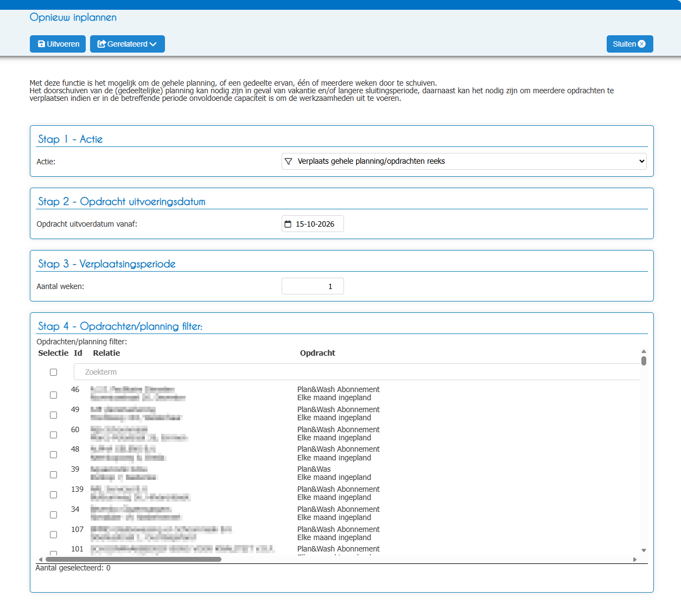Check the checkbox for row Id 49
681x616 pixels.
click(53, 415)
